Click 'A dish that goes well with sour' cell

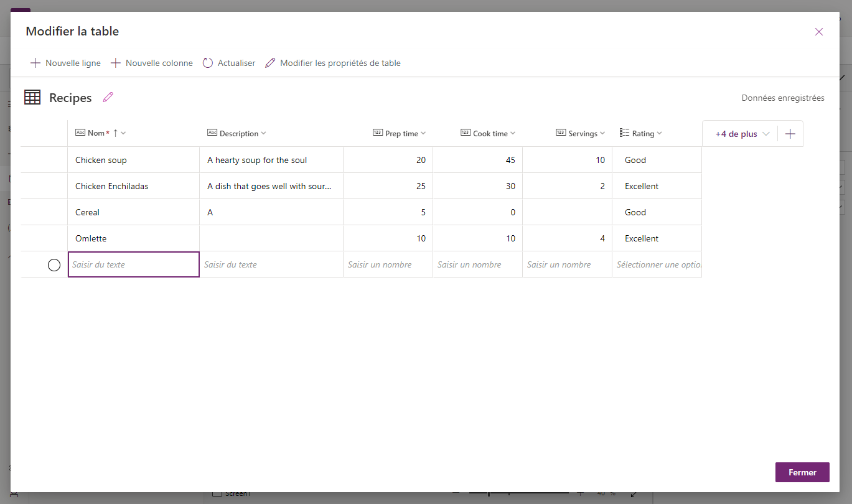point(271,186)
